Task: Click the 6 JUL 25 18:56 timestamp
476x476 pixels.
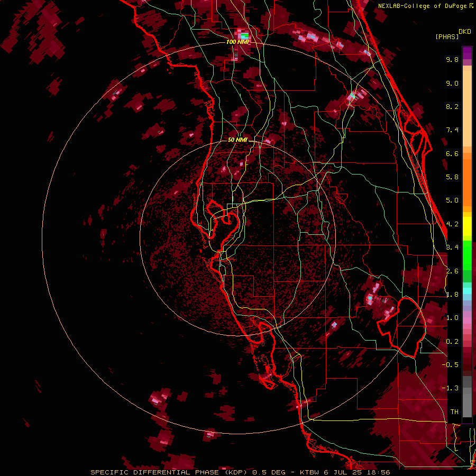Action: pos(356,472)
